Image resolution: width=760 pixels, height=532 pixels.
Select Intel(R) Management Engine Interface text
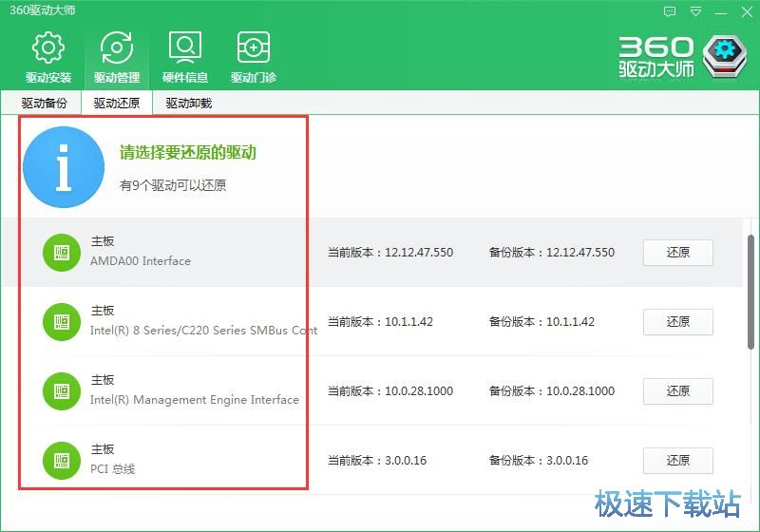coord(195,400)
